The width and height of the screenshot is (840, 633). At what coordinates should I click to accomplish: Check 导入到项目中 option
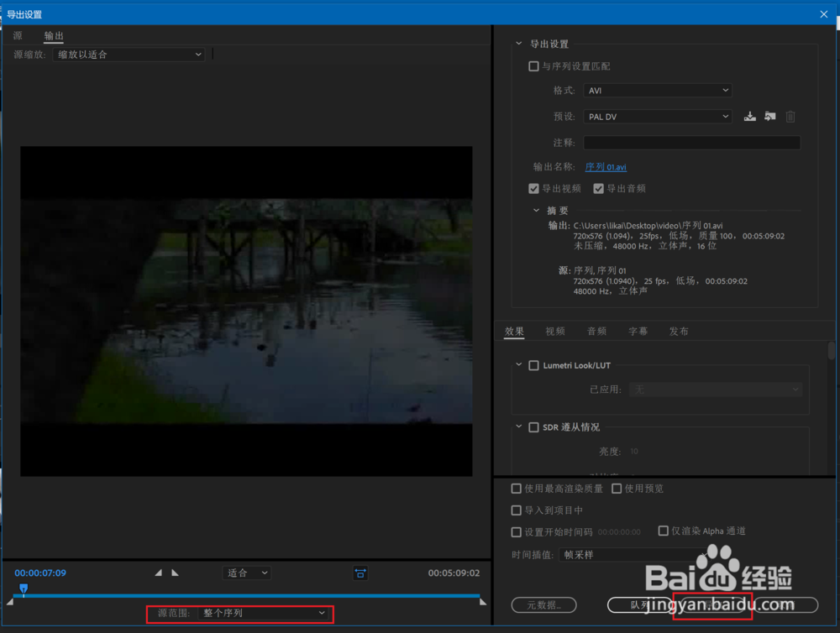pyautogui.click(x=517, y=510)
